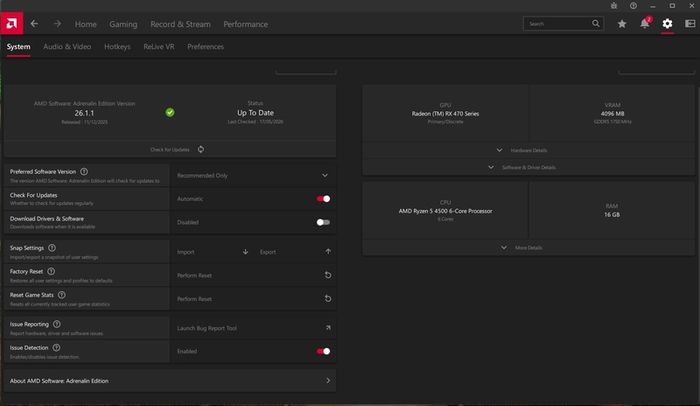This screenshot has width=700, height=406.
Task: Click the 26.1.1 version number
Action: tap(84, 113)
